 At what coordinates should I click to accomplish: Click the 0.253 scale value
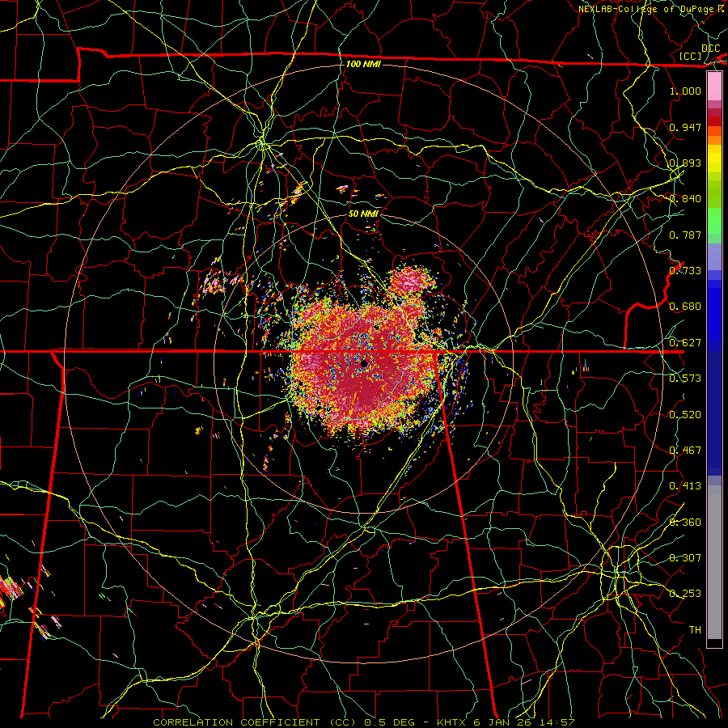(685, 594)
